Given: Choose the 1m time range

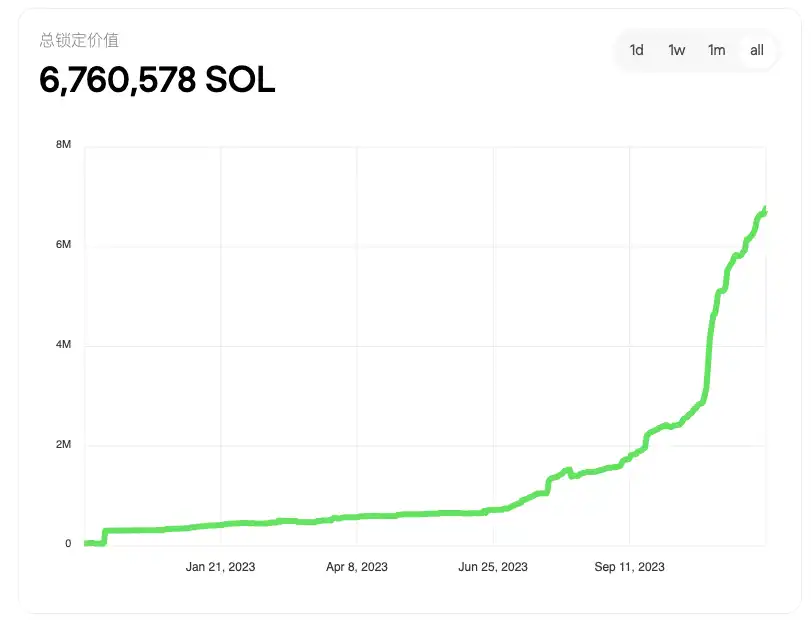Looking at the screenshot, I should 717,50.
